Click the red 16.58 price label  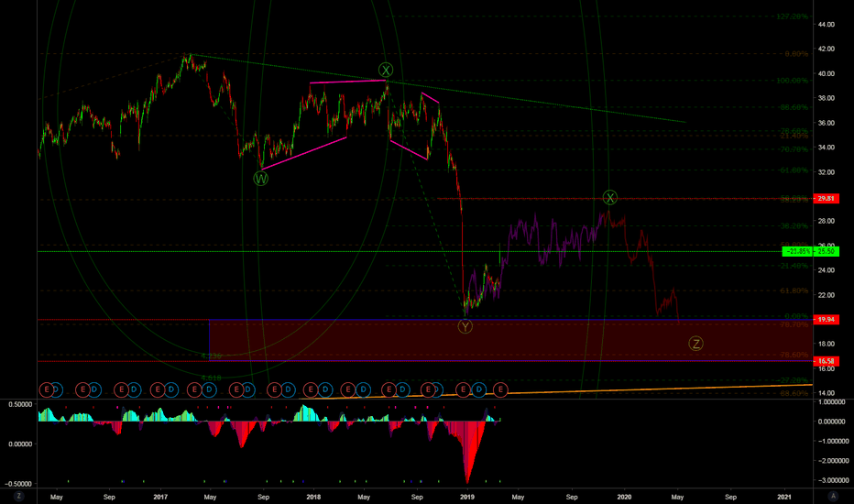point(826,361)
